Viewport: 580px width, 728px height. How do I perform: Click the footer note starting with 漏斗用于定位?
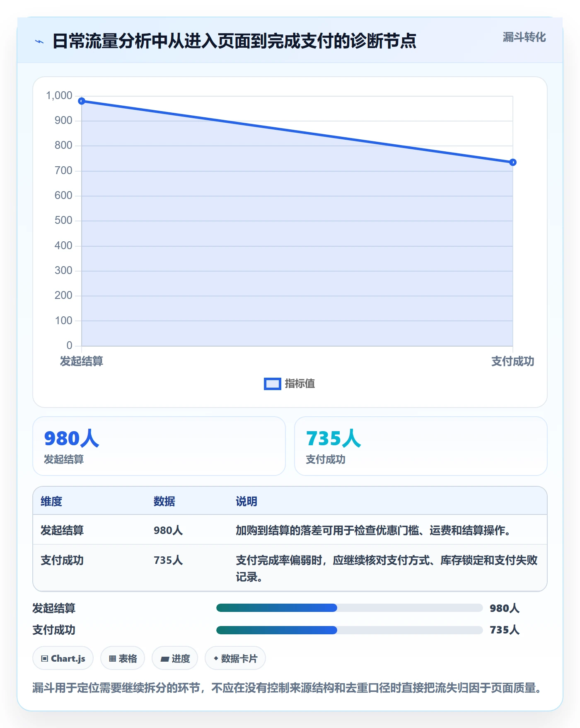pos(288,688)
